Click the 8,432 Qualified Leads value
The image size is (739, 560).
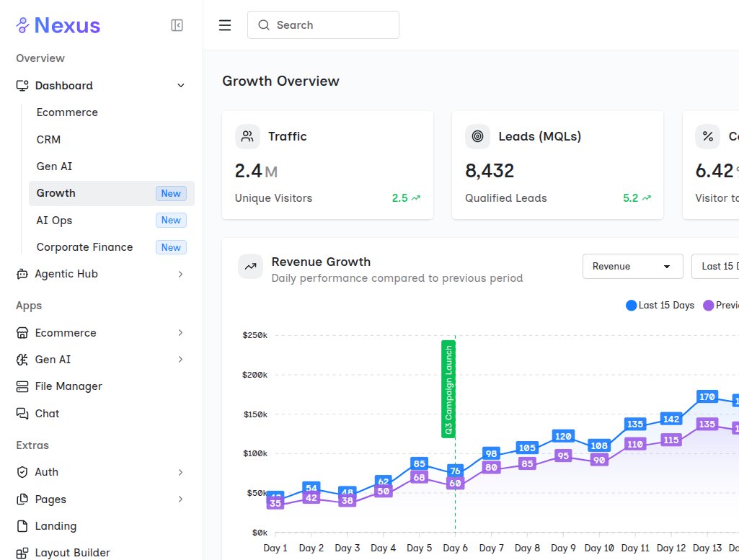[x=490, y=171]
